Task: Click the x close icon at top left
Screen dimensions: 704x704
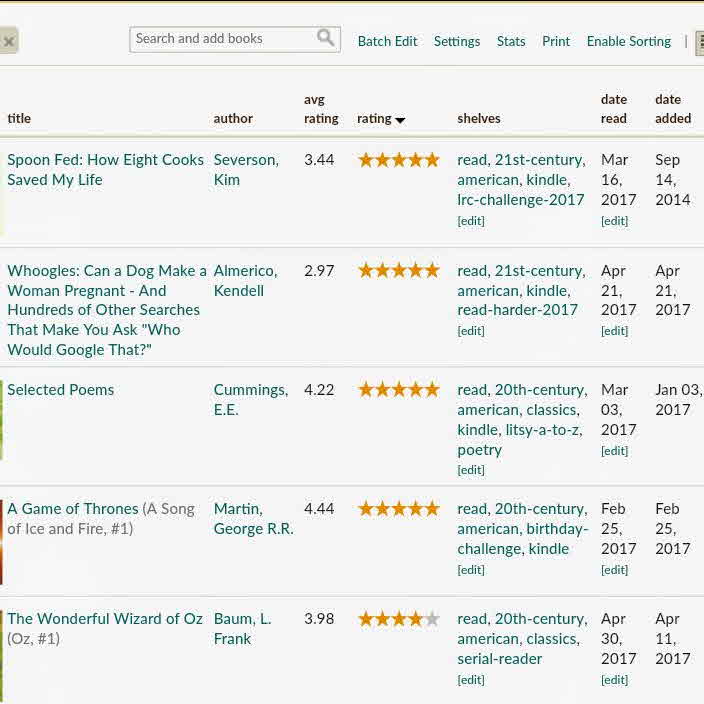Action: click(x=8, y=41)
